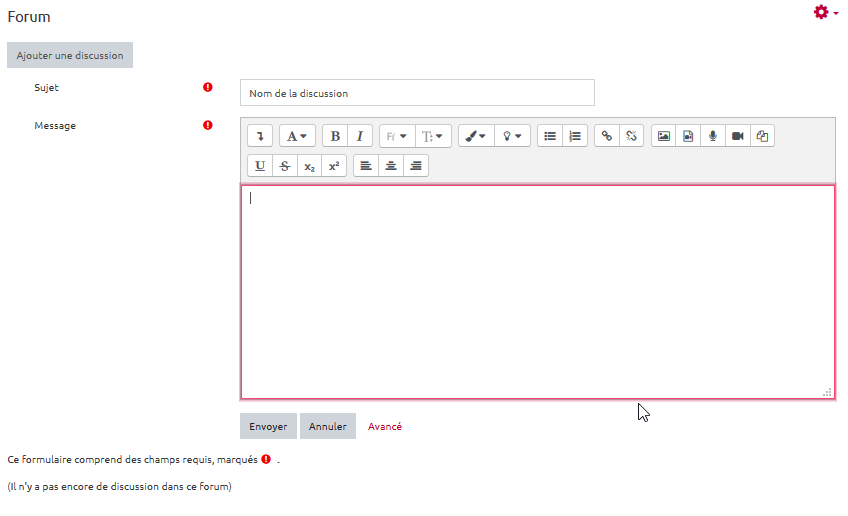Record video with the camera icon

[737, 136]
